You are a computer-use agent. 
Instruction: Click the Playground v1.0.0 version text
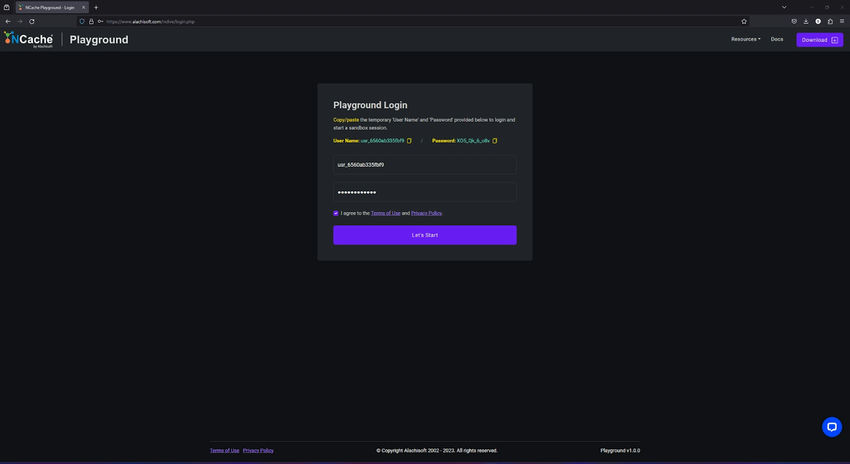tap(620, 450)
